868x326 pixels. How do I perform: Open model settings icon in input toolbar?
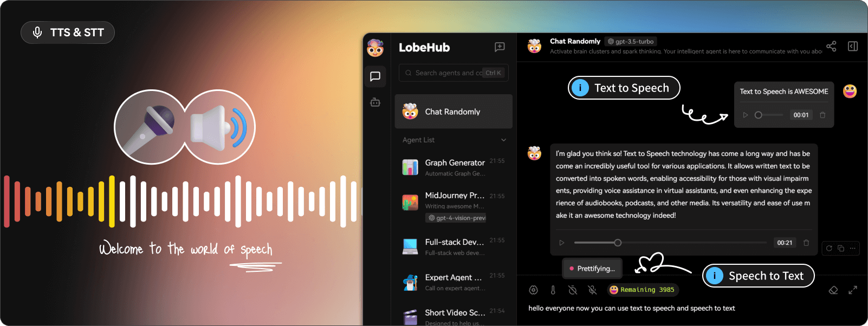pos(533,290)
